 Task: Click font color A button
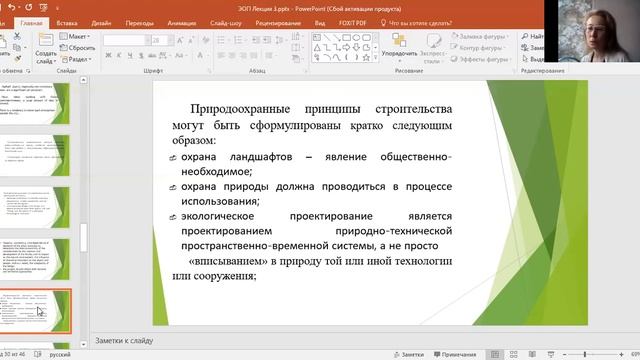click(200, 55)
